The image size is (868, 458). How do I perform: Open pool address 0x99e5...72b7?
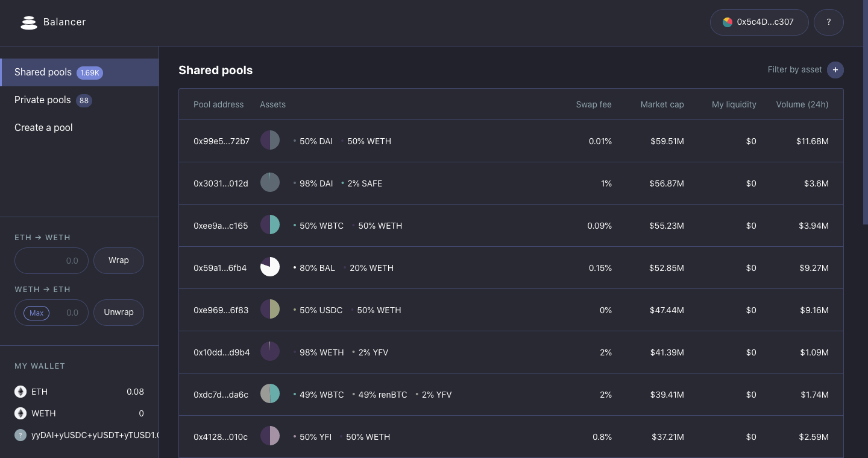click(221, 141)
